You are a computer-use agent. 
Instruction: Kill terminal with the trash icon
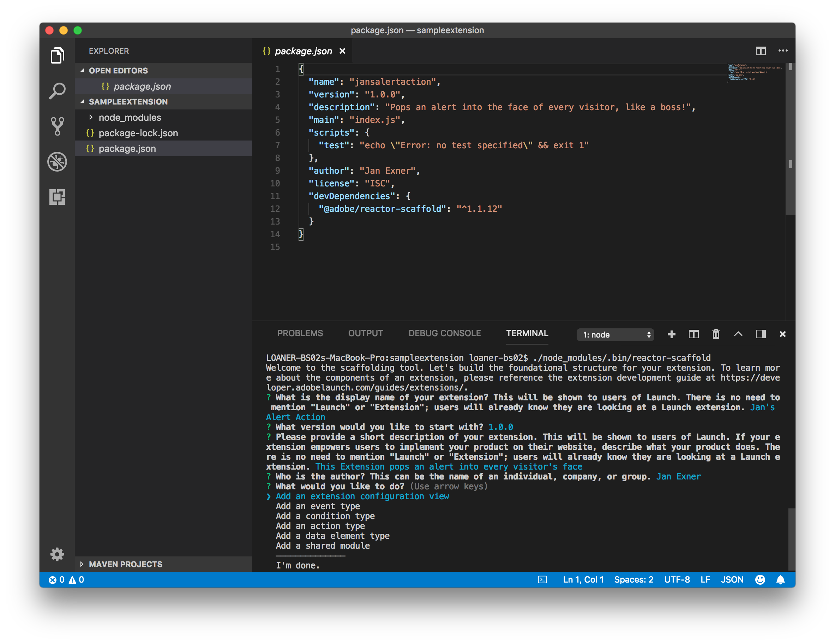[716, 334]
